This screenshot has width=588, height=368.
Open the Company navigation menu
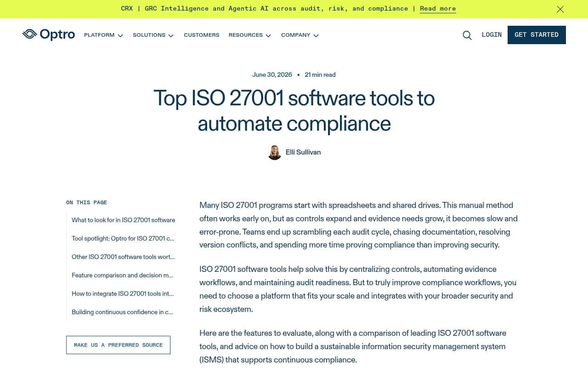pyautogui.click(x=296, y=35)
